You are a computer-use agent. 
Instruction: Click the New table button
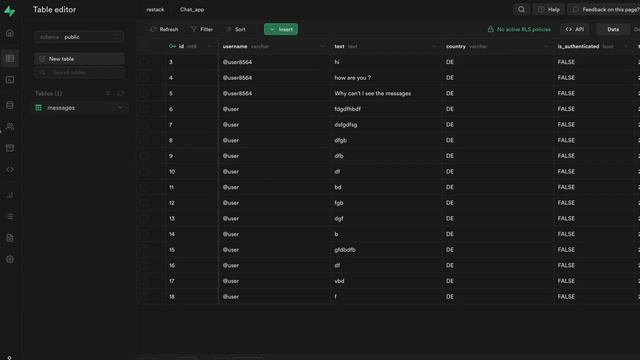point(79,59)
